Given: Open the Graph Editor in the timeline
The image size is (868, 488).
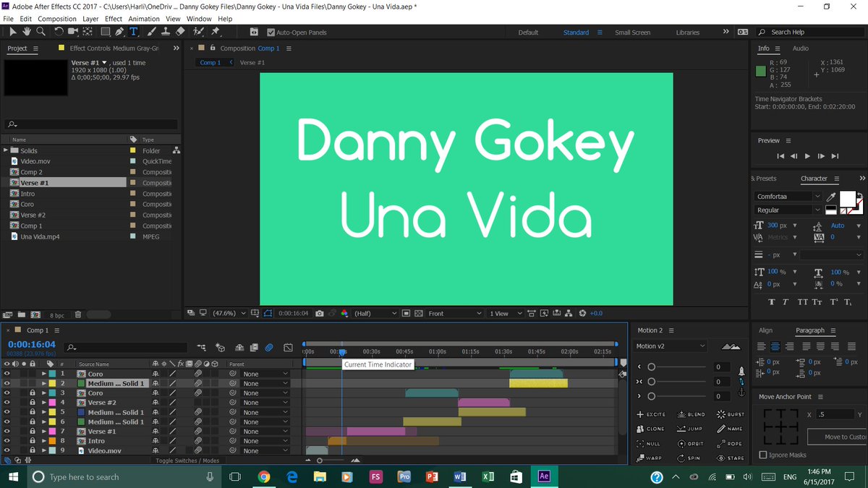Looking at the screenshot, I should pyautogui.click(x=288, y=348).
